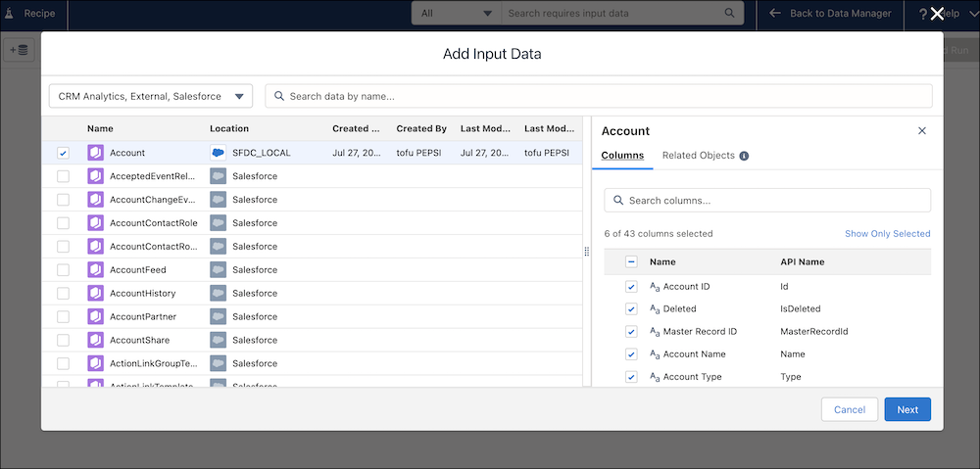Click the Recipe flask icon

pyautogui.click(x=10, y=13)
